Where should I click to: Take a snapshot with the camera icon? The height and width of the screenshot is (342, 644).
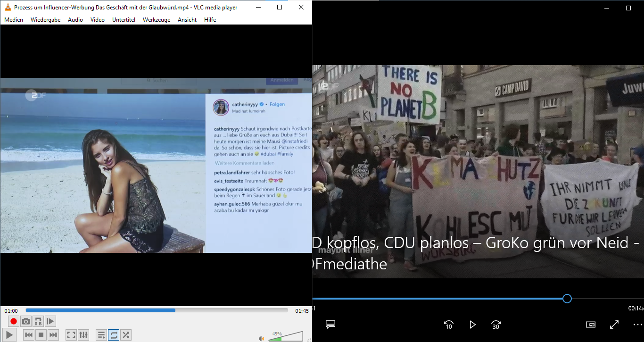tap(26, 322)
